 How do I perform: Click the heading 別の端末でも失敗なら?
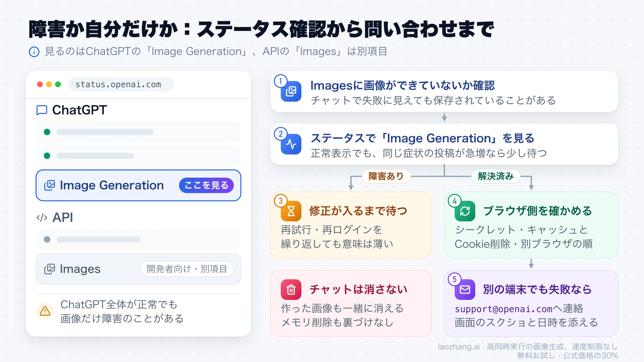point(537,290)
